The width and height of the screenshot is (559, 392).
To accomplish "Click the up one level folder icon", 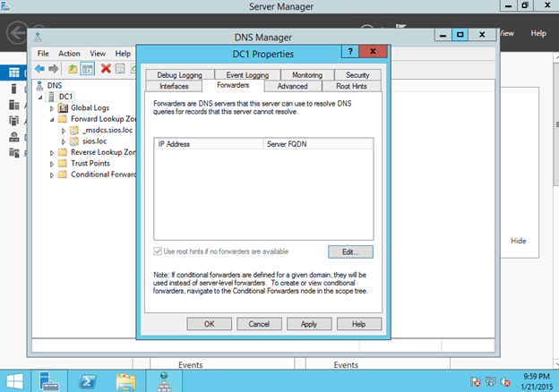I will (x=72, y=68).
